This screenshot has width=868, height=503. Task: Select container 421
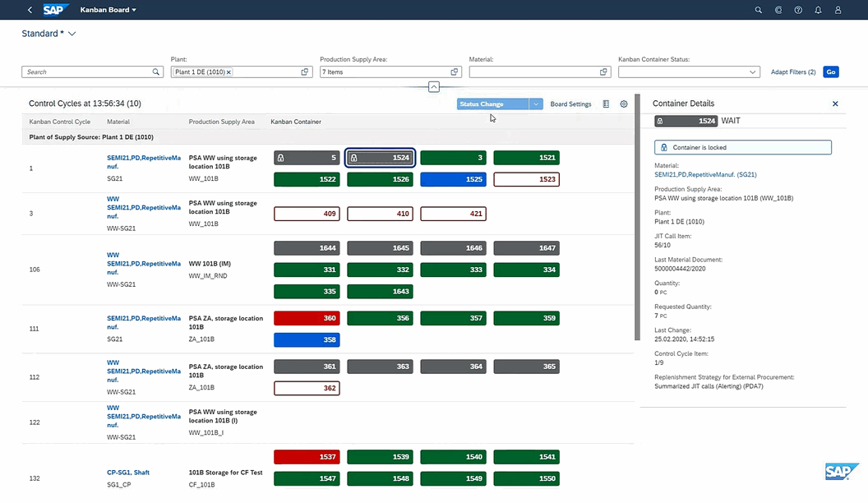(x=454, y=214)
